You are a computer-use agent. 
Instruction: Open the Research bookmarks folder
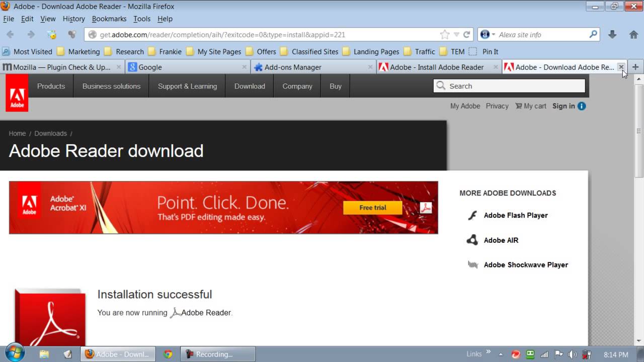click(x=124, y=51)
